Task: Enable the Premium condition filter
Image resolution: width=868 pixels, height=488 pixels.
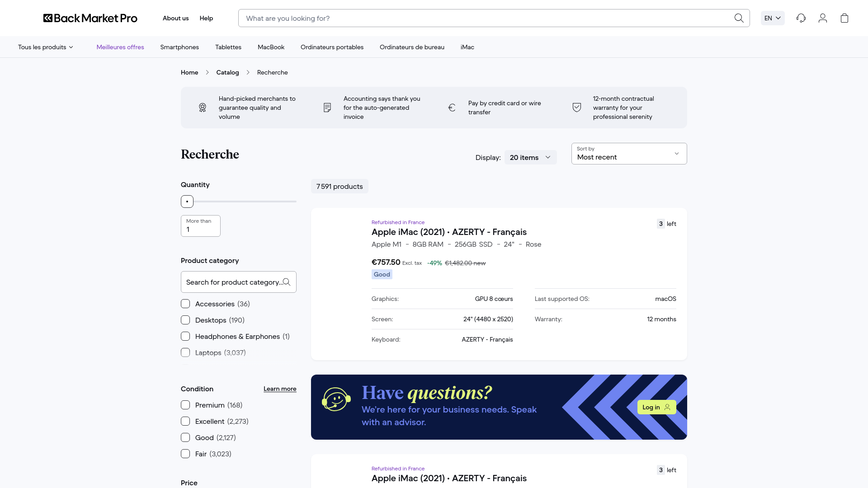Action: point(185,405)
